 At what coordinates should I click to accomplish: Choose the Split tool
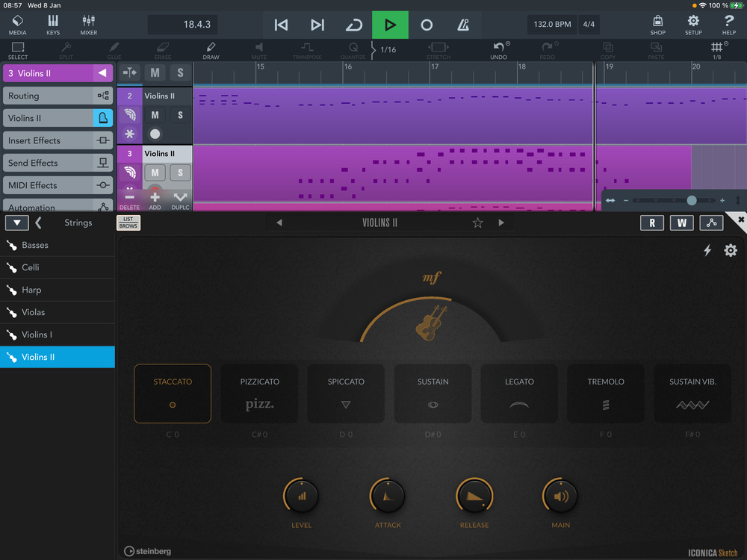coord(66,51)
